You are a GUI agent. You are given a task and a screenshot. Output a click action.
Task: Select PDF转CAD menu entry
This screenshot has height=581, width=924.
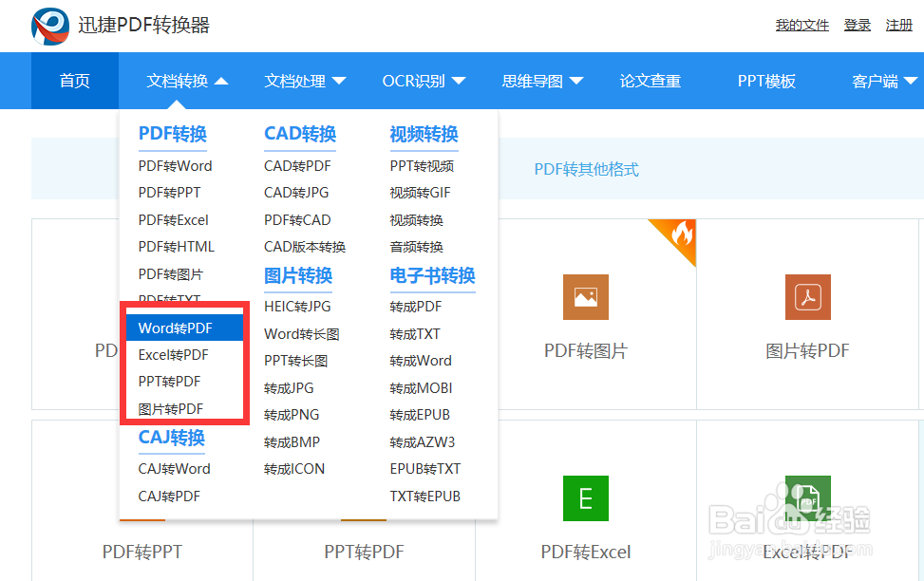[297, 220]
